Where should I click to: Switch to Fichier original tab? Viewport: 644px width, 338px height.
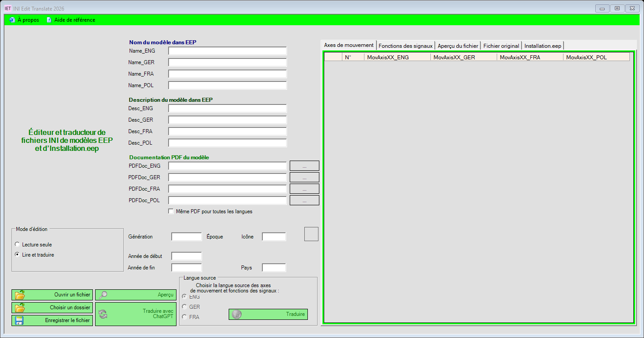(x=501, y=46)
